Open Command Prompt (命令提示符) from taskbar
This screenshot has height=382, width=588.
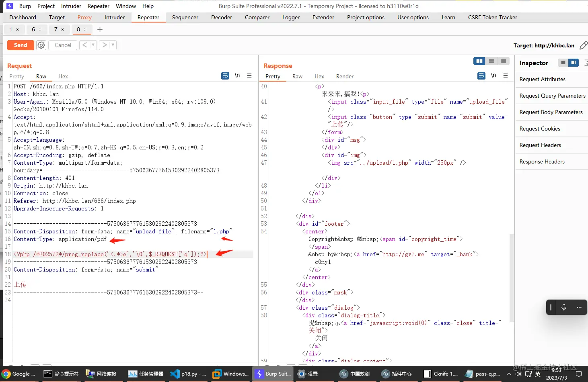(x=61, y=374)
